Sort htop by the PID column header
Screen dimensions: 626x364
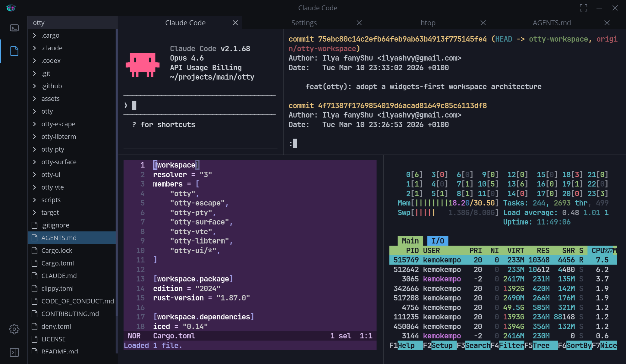coord(412,250)
